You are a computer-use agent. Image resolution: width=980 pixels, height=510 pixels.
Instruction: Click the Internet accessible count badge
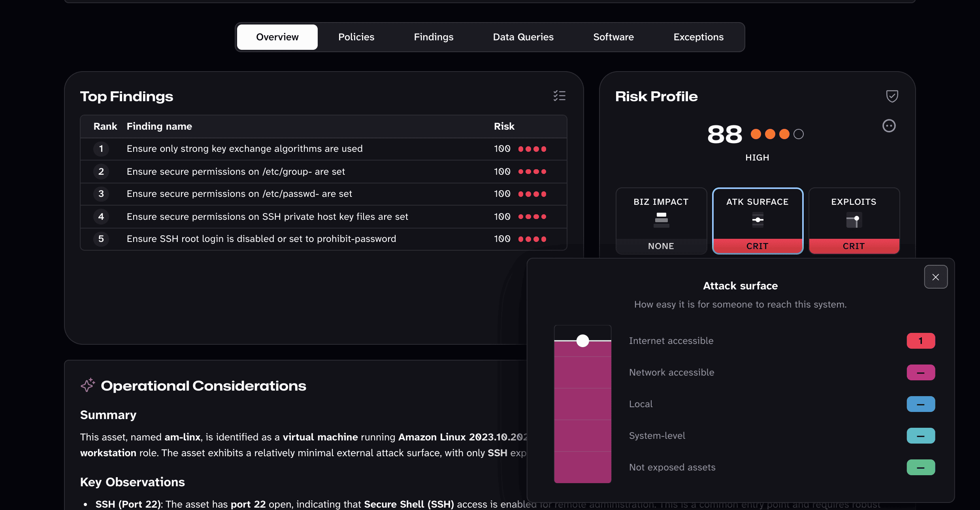pyautogui.click(x=920, y=341)
